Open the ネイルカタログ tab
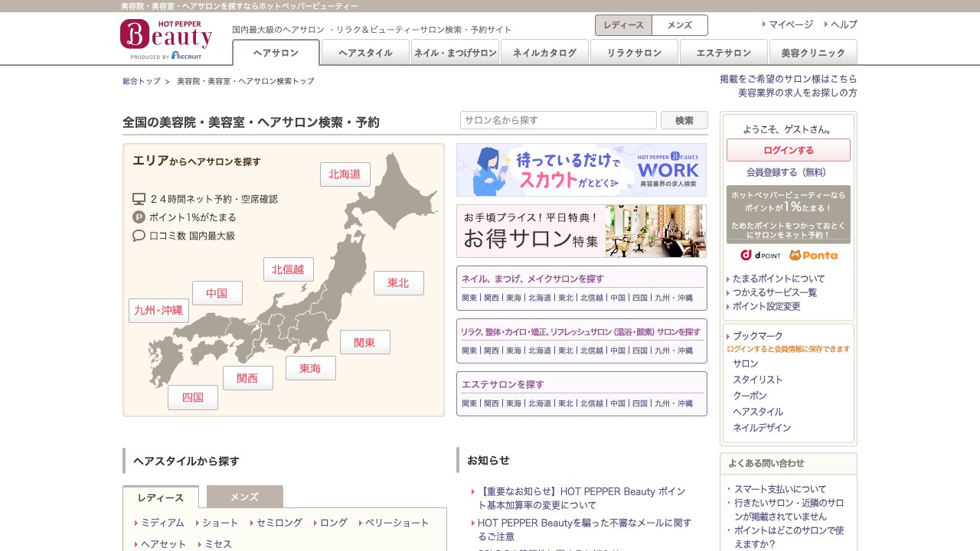980x551 pixels. click(544, 53)
